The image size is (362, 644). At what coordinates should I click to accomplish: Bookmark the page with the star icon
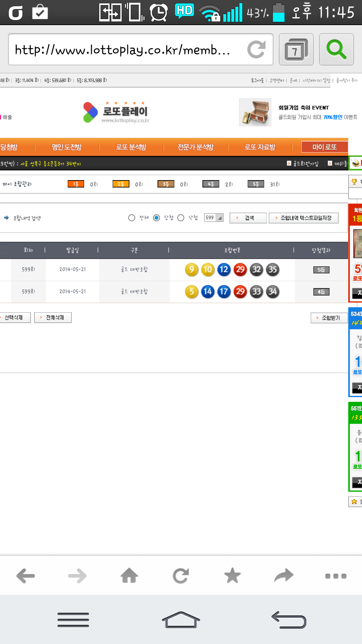pos(232,576)
